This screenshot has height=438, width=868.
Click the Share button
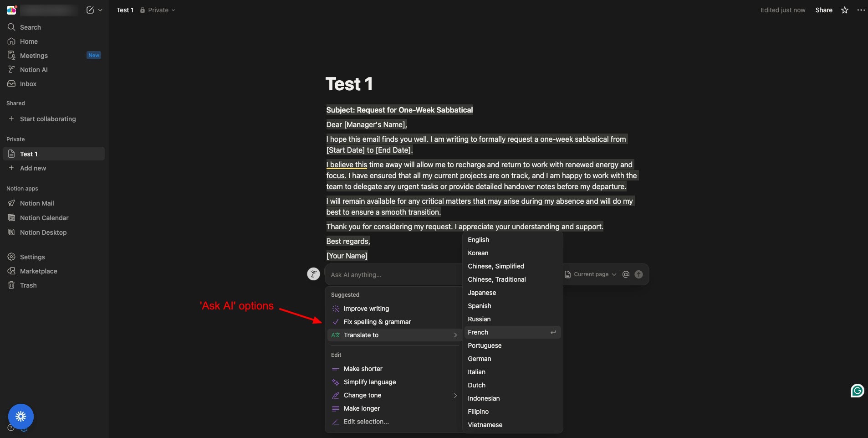823,10
